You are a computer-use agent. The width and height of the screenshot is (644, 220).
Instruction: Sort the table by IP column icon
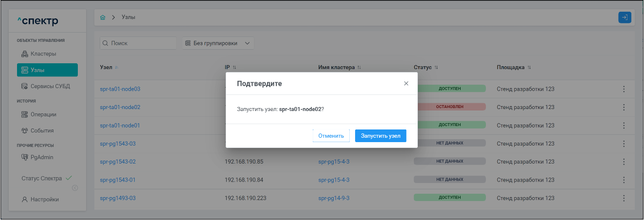tap(234, 68)
